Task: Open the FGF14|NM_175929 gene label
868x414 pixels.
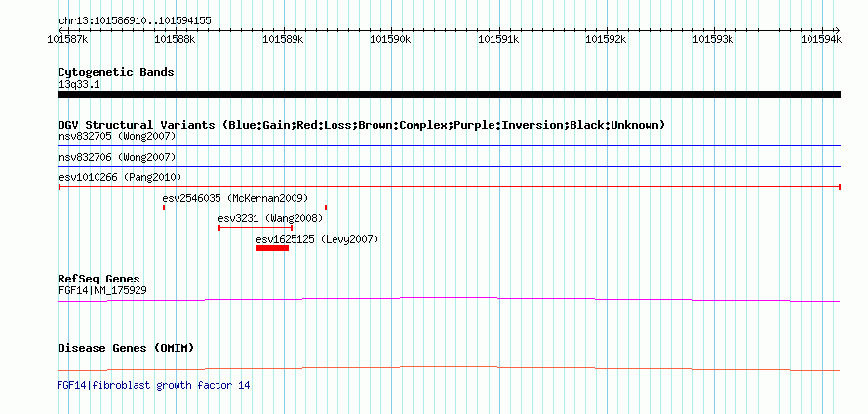Action: click(x=102, y=290)
